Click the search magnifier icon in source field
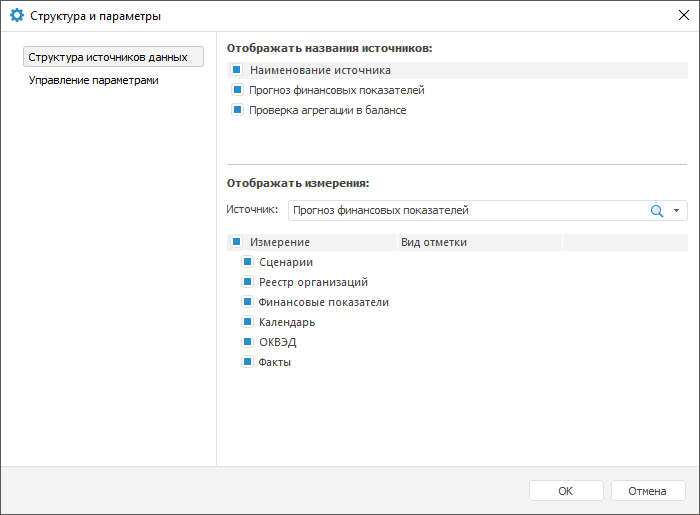This screenshot has width=700, height=515. coord(657,211)
